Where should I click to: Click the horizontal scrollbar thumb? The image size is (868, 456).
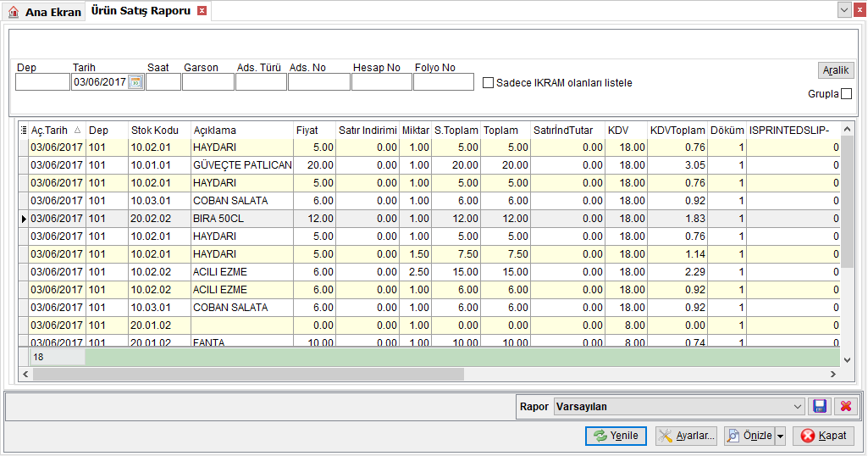click(248, 375)
